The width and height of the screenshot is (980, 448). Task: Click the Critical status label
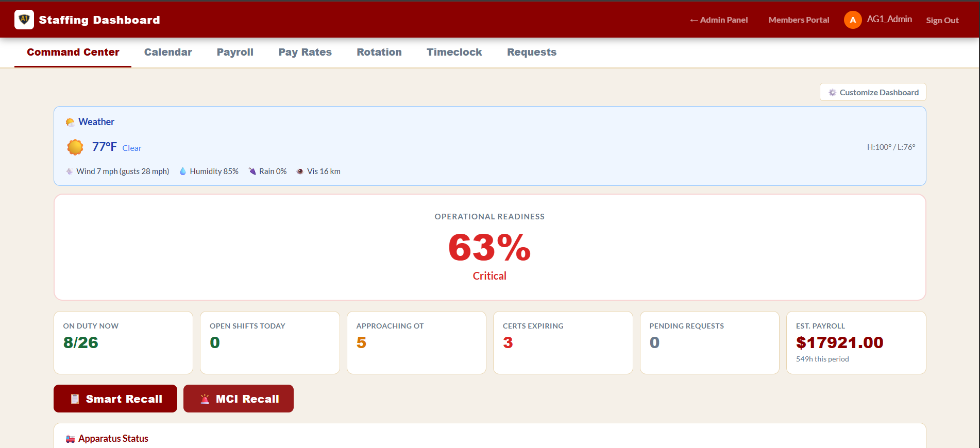[489, 276]
